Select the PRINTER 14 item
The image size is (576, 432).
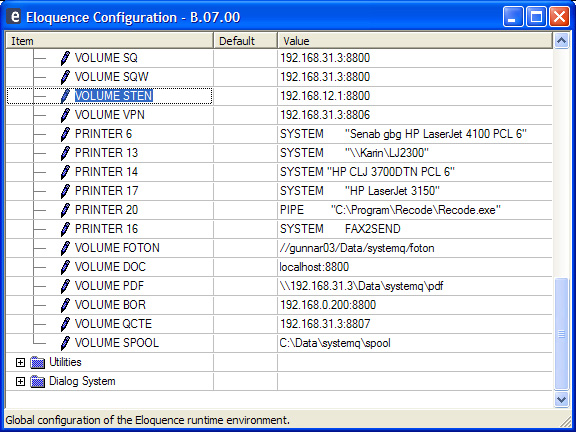pyautogui.click(x=107, y=172)
